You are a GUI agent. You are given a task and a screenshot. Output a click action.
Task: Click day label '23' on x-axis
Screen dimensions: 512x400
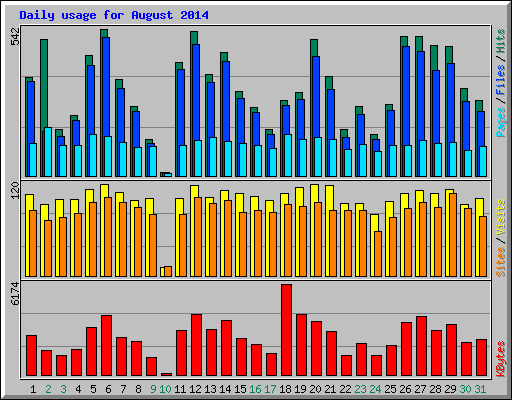tap(361, 389)
